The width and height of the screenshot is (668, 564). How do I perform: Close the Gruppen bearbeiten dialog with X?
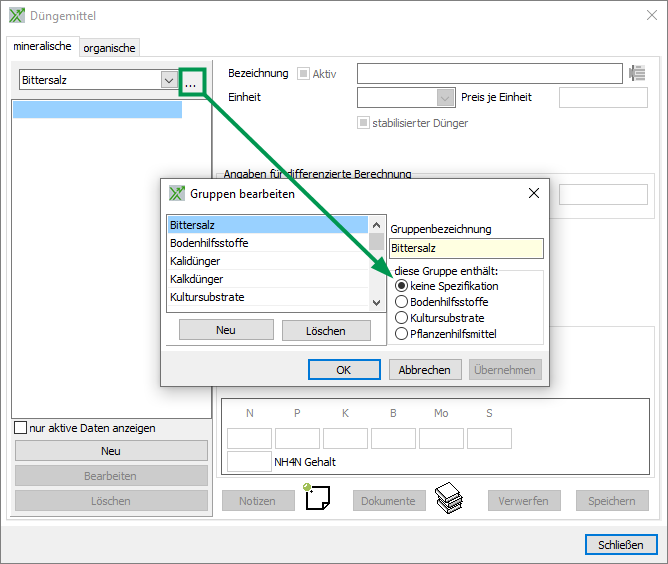(x=534, y=193)
